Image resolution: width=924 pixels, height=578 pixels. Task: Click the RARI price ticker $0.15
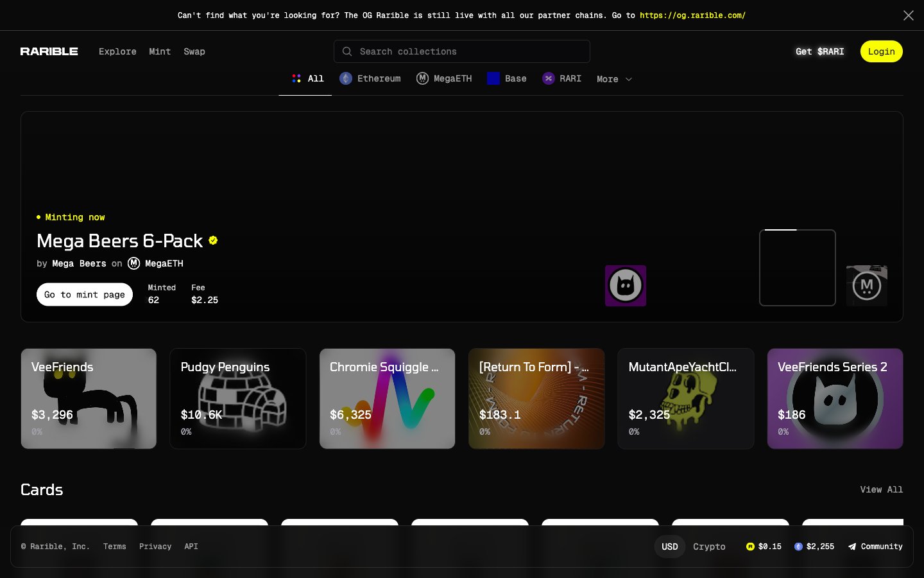[764, 547]
